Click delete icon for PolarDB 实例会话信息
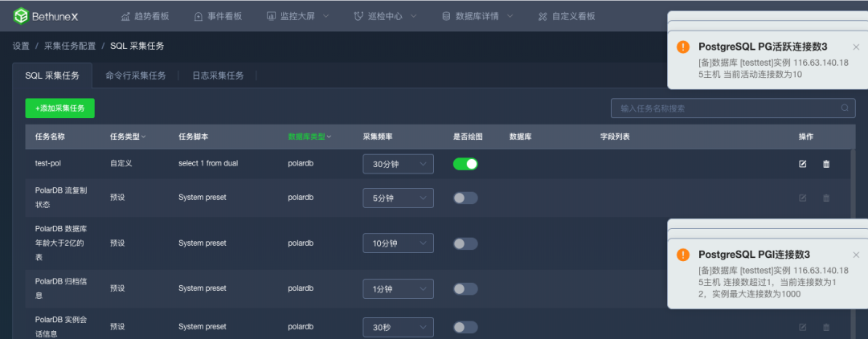868x339 pixels. click(826, 328)
